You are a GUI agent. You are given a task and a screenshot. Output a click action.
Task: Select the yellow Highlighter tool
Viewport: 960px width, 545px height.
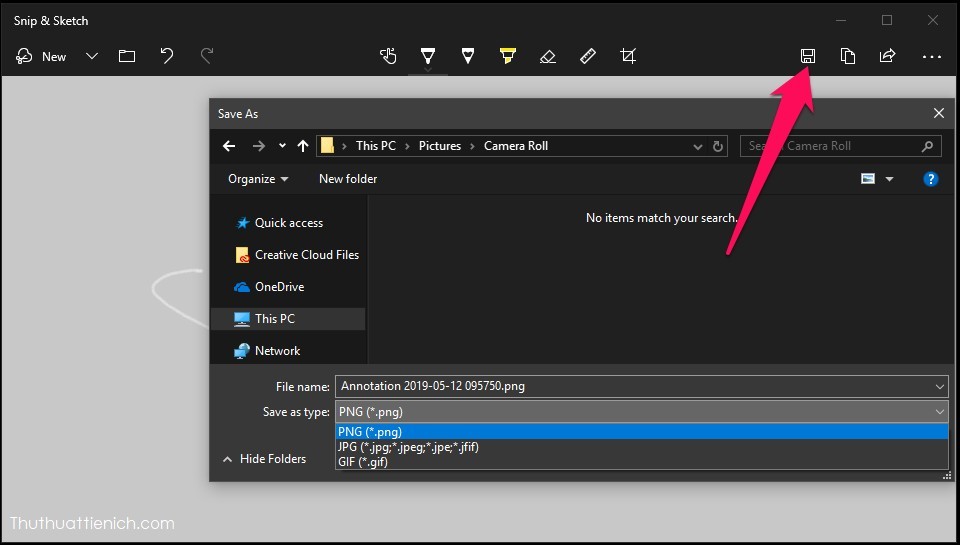(x=507, y=56)
